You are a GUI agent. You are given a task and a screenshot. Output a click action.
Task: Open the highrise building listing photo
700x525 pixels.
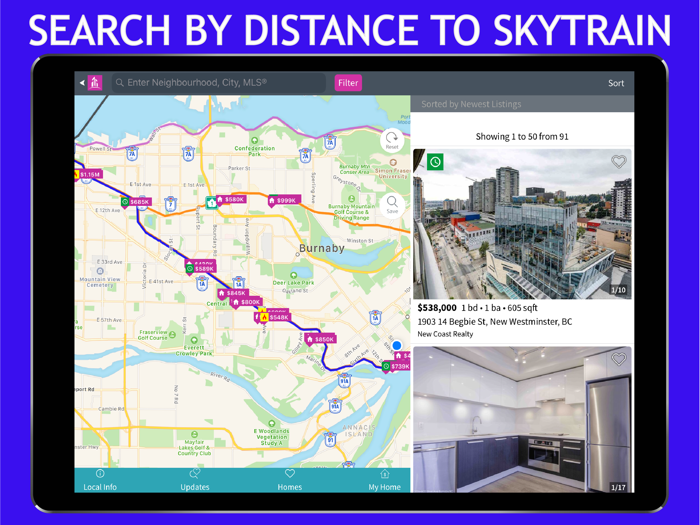coord(522,224)
